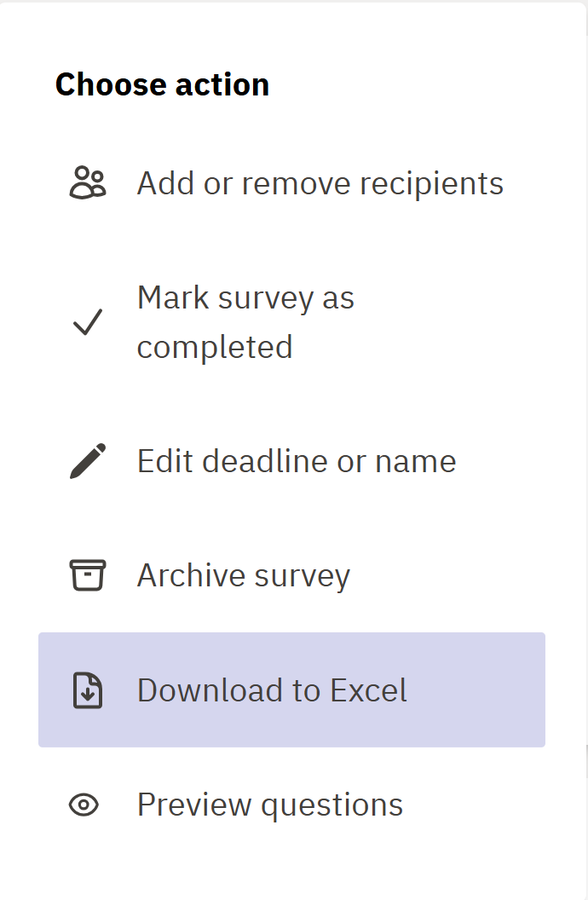The width and height of the screenshot is (588, 900).
Task: Click the people icon for recipients
Action: pos(87,183)
